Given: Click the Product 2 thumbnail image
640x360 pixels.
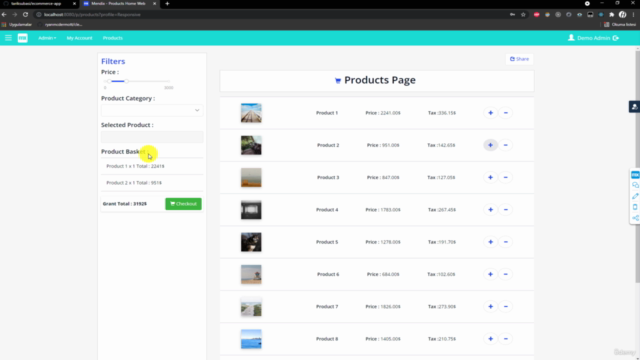Looking at the screenshot, I should click(251, 145).
